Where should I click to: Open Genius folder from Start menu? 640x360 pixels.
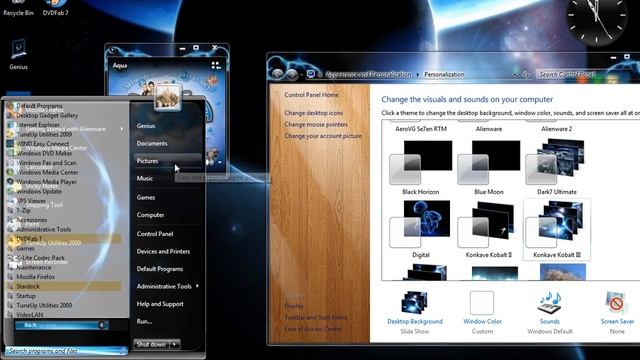146,126
